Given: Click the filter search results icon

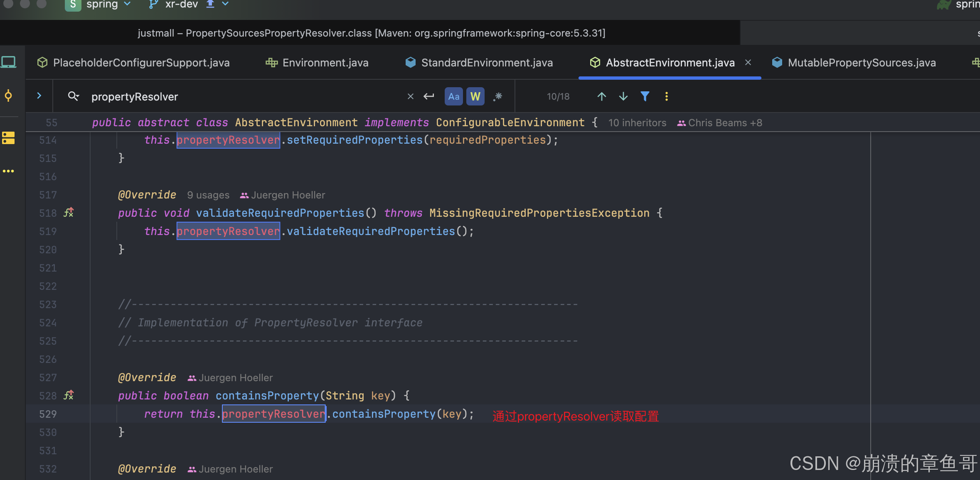Looking at the screenshot, I should (645, 97).
